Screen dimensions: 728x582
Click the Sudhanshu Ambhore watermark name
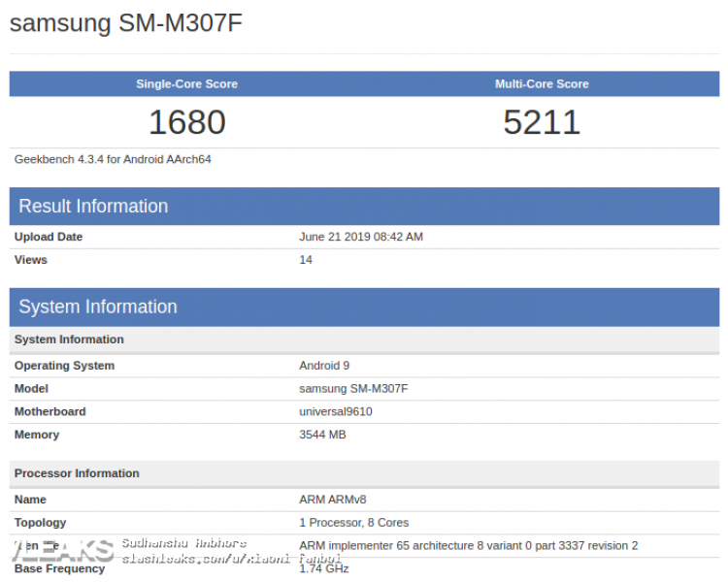click(183, 543)
